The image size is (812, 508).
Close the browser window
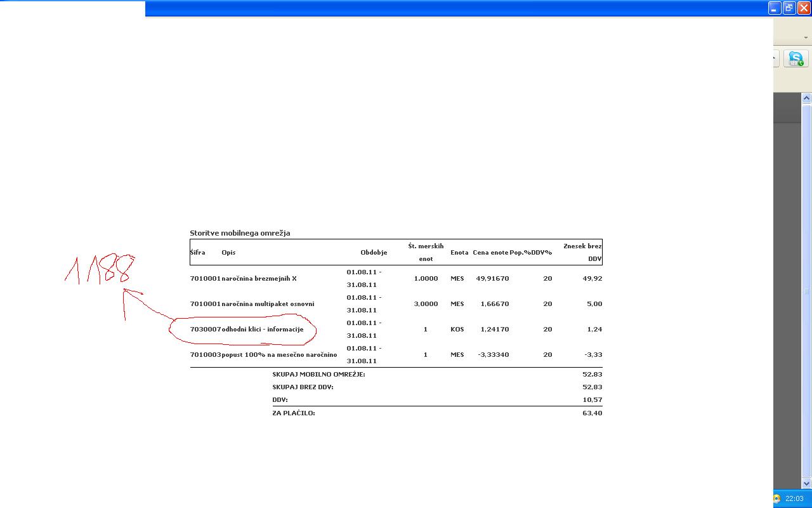coord(804,8)
